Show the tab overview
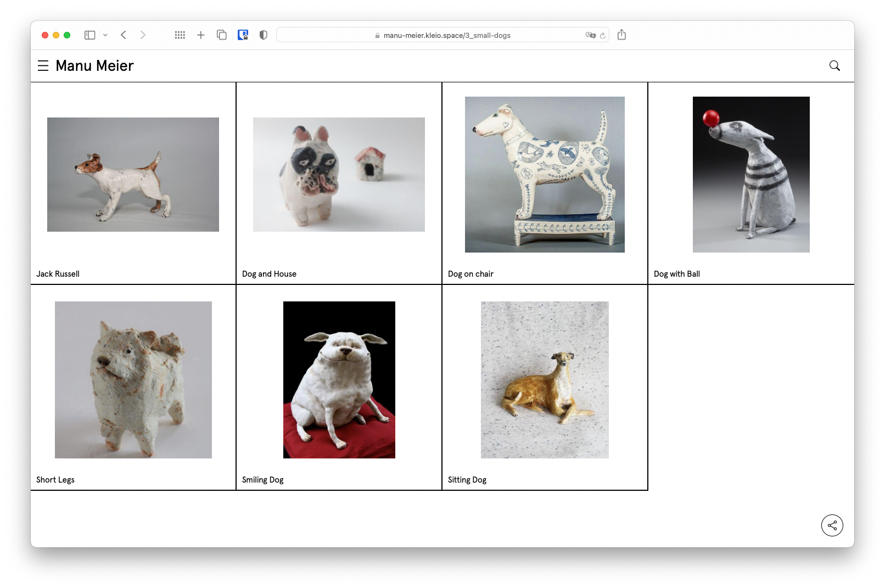This screenshot has height=588, width=885. (222, 35)
